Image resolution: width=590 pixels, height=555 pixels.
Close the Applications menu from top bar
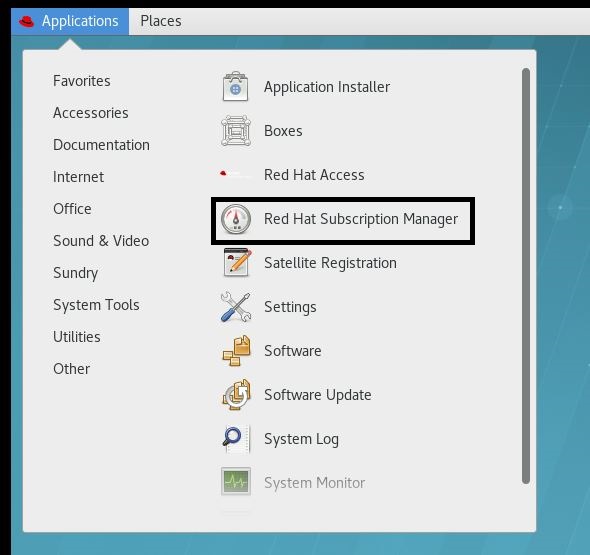pyautogui.click(x=70, y=21)
